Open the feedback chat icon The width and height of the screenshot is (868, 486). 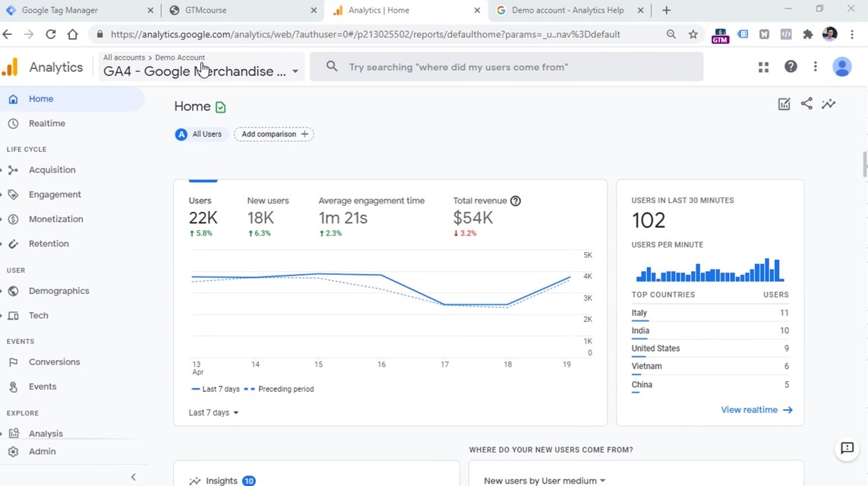(847, 448)
